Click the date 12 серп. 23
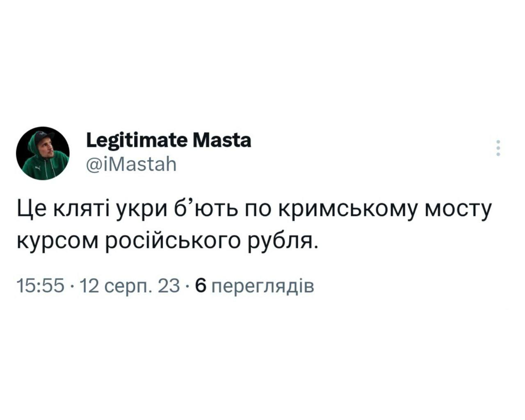525x420 pixels. point(129,286)
